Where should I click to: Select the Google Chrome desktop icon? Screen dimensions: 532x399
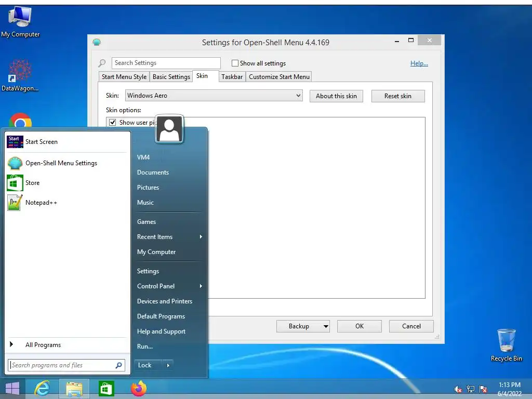point(20,120)
